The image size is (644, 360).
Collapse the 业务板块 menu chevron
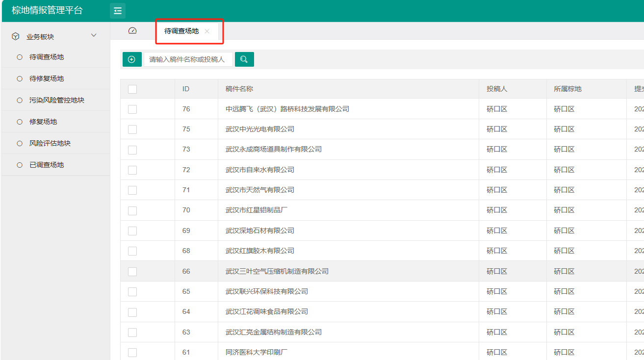click(x=94, y=36)
